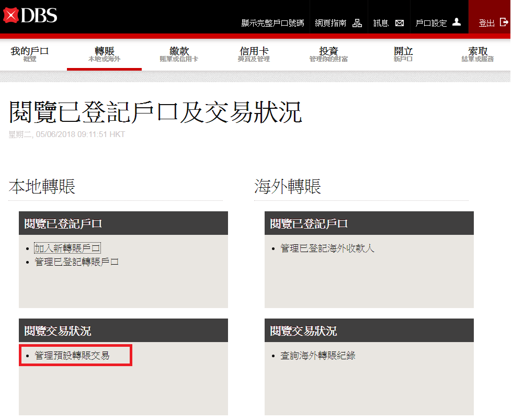Click the sitemap icon beside 網頁指南
512x420 pixels.
357,23
